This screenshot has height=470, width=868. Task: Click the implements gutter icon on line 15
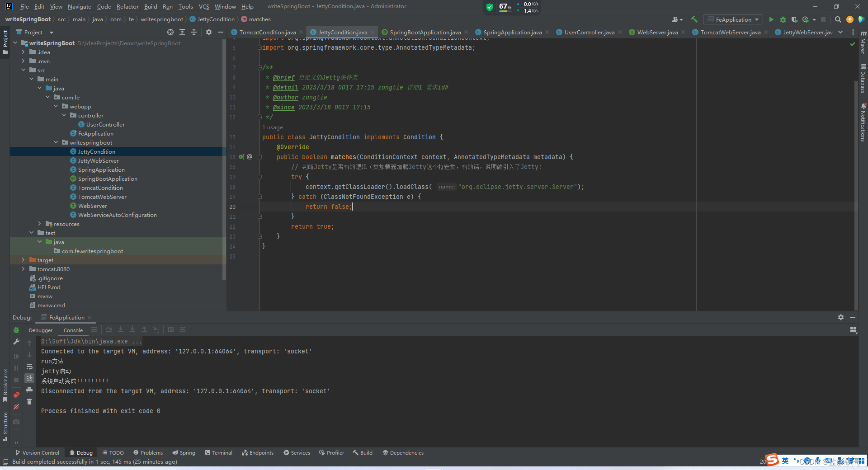tap(241, 157)
